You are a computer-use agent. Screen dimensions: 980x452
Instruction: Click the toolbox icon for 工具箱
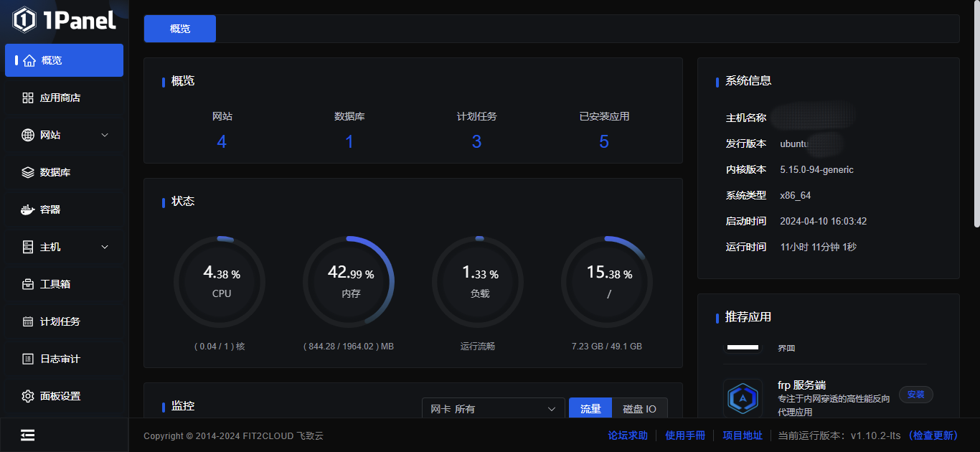pyautogui.click(x=28, y=284)
